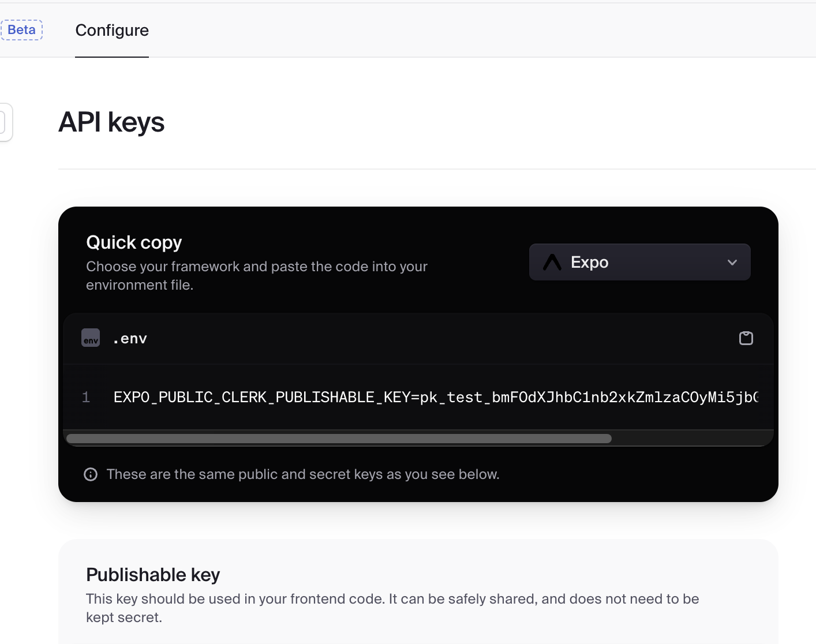Click the Choose your framework description

click(x=256, y=276)
